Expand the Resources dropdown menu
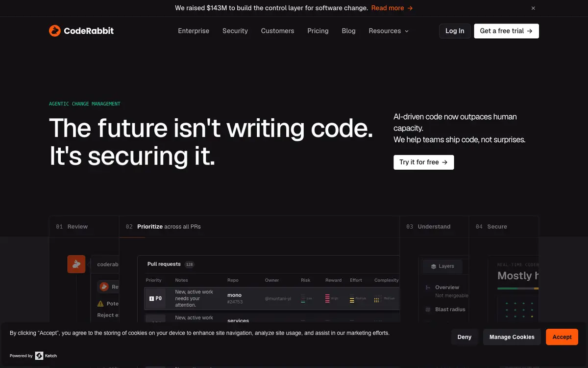Screen dimensions: 588x368 pyautogui.click(x=389, y=31)
